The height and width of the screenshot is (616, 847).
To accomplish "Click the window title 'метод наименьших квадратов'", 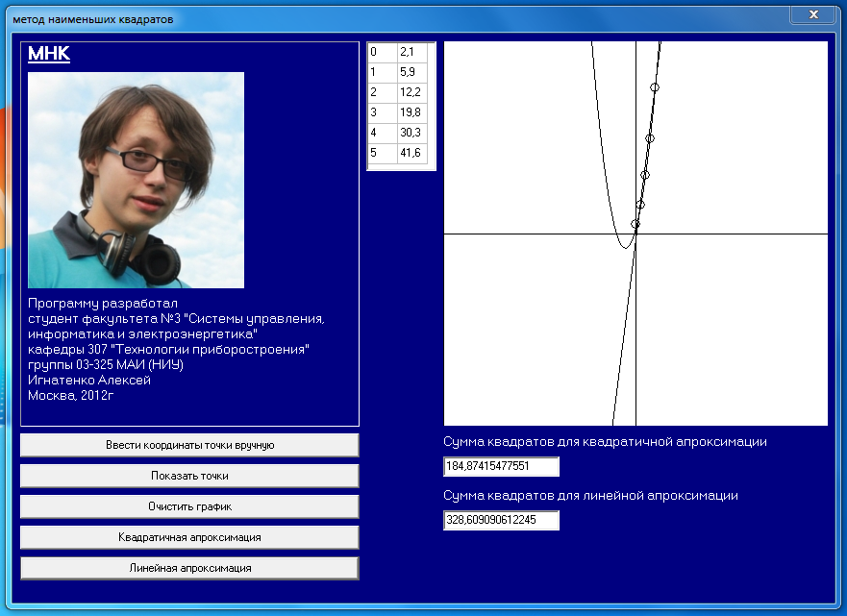I will (93, 20).
